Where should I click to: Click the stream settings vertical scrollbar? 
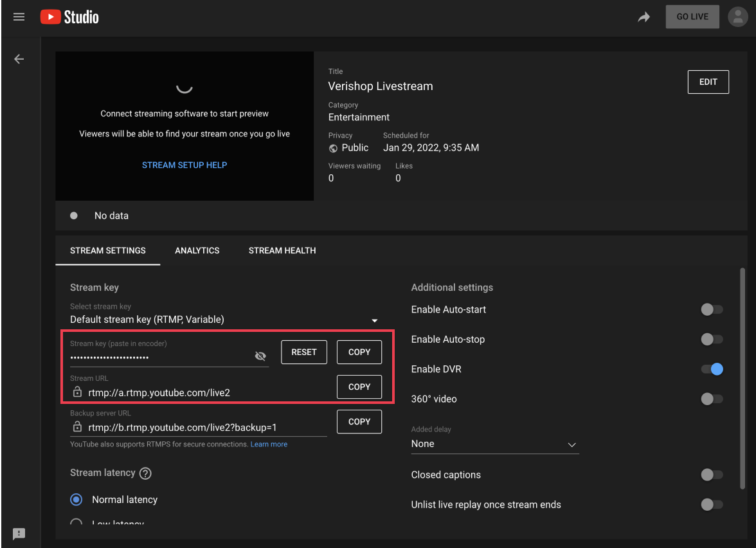tap(742, 379)
